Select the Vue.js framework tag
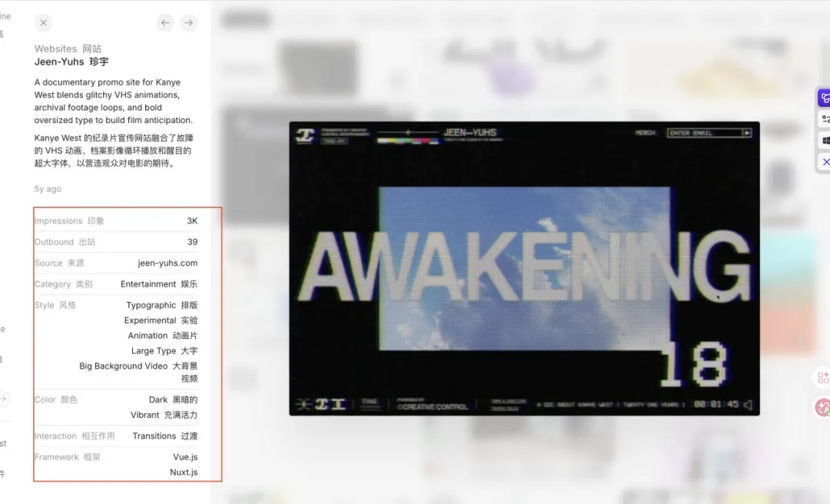This screenshot has height=504, width=830. point(185,457)
